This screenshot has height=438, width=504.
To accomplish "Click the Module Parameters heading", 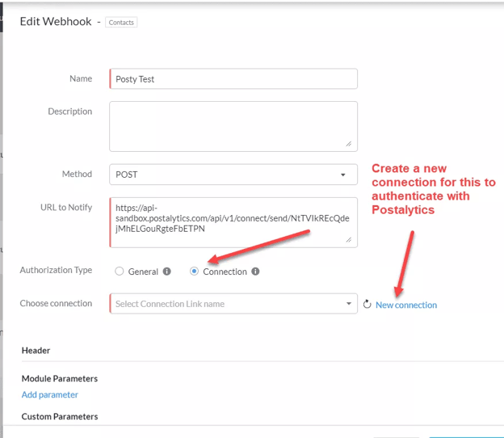I will [x=60, y=378].
